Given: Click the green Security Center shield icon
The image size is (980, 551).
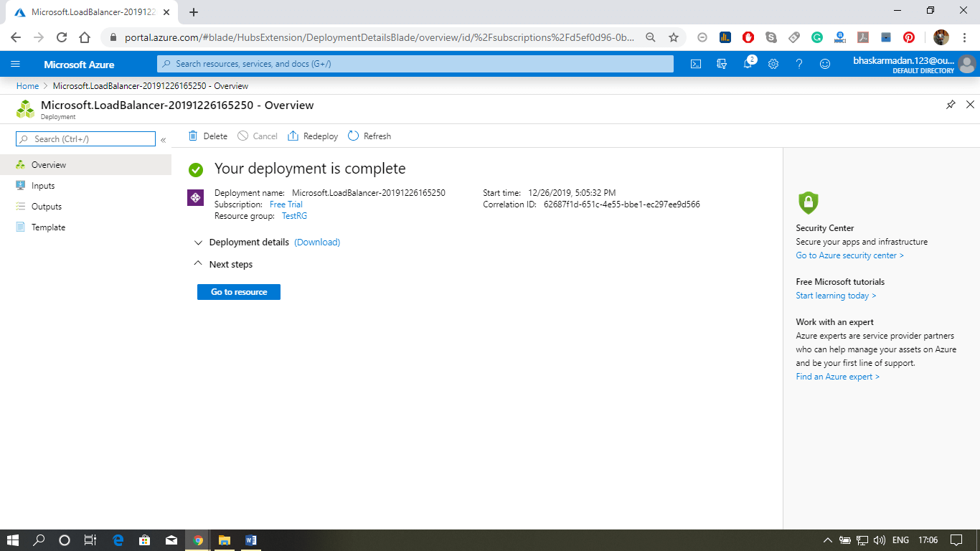Looking at the screenshot, I should 808,203.
